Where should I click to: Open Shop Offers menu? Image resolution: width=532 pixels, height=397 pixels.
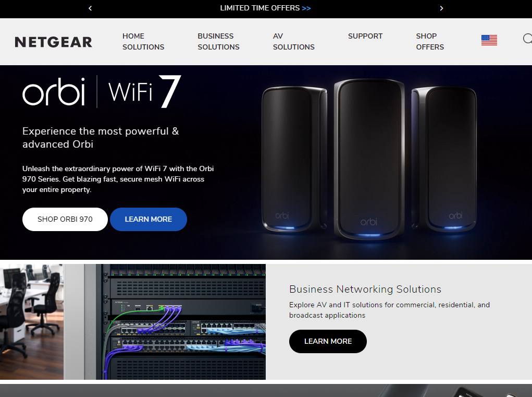click(x=430, y=41)
